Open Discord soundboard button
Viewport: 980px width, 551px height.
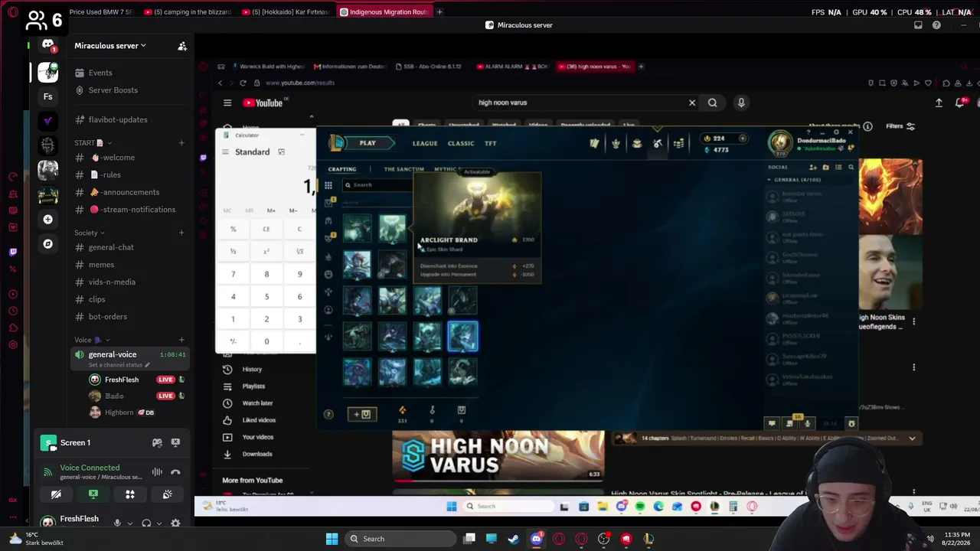pos(167,494)
